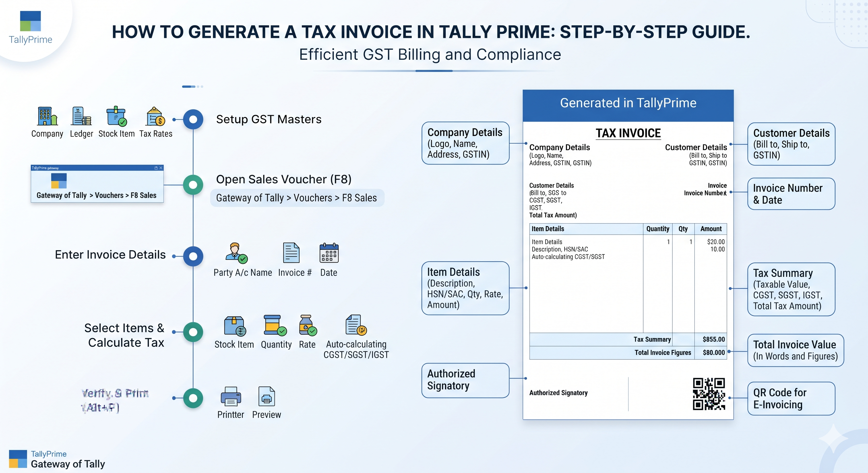Click the QR code on the invoice

coord(709,394)
